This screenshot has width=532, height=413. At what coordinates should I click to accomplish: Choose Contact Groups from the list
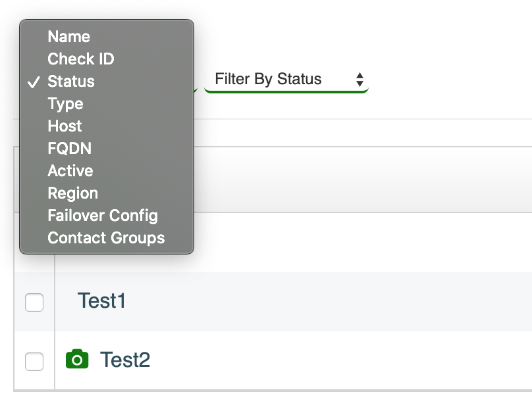click(107, 238)
